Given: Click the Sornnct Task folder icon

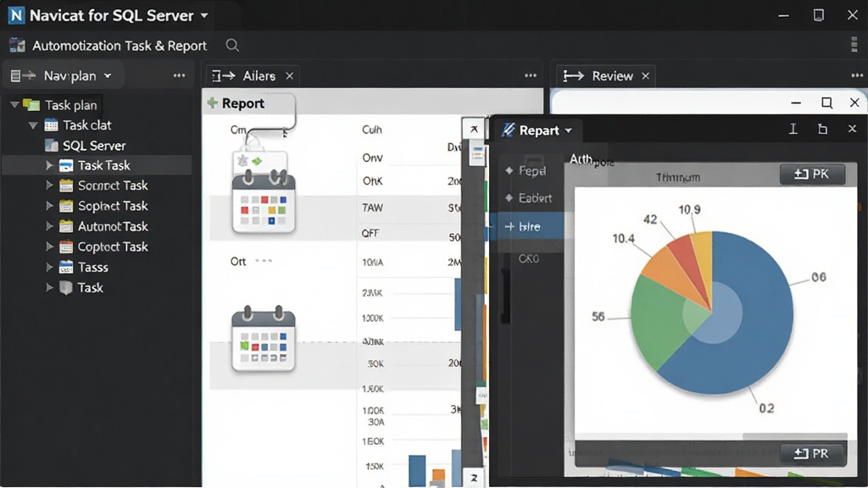Looking at the screenshot, I should [66, 186].
